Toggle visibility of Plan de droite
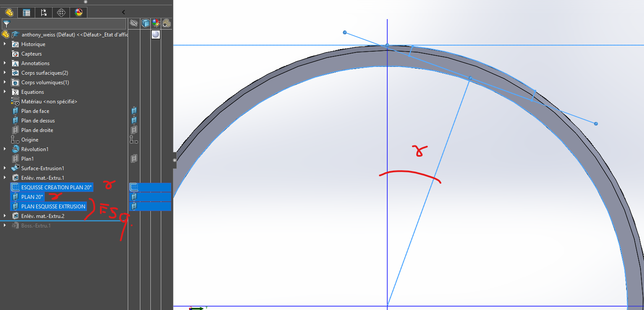Screen dimensions: 644x310 click(134, 130)
